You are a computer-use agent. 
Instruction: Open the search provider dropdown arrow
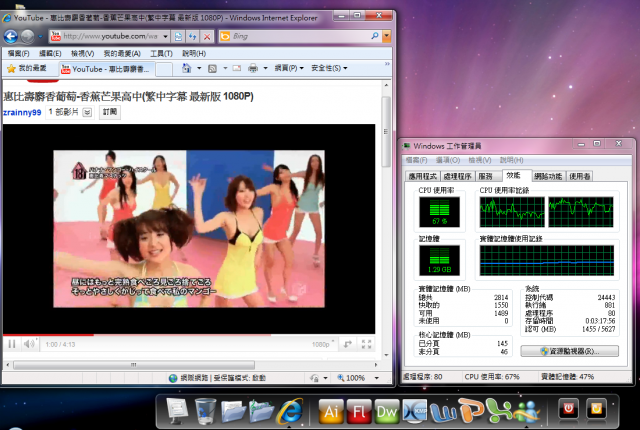pyautogui.click(x=386, y=36)
